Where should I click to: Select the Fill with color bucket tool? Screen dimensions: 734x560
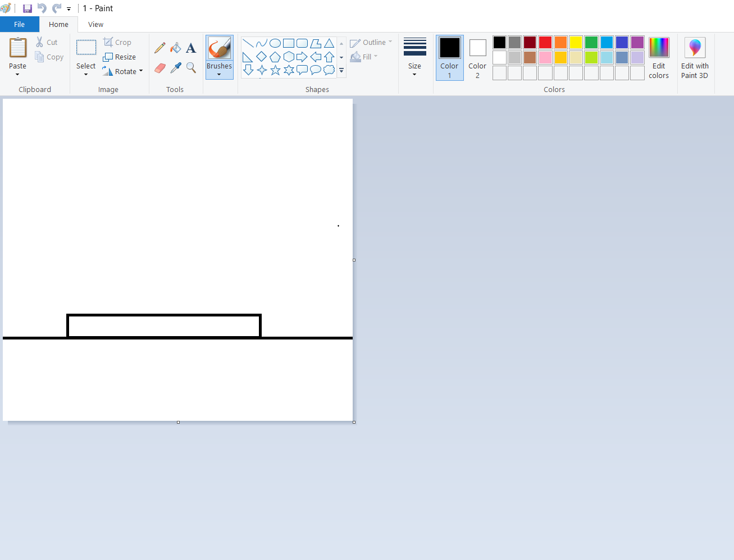pos(175,47)
